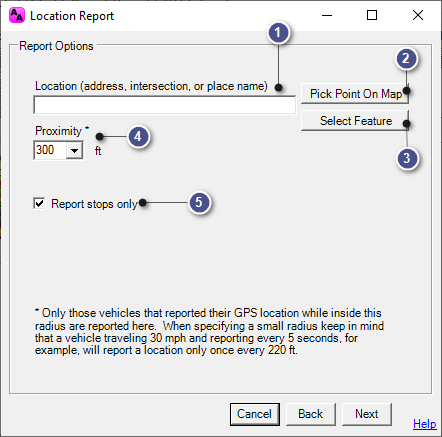Uncheck the Report stops only checkbox

click(39, 203)
